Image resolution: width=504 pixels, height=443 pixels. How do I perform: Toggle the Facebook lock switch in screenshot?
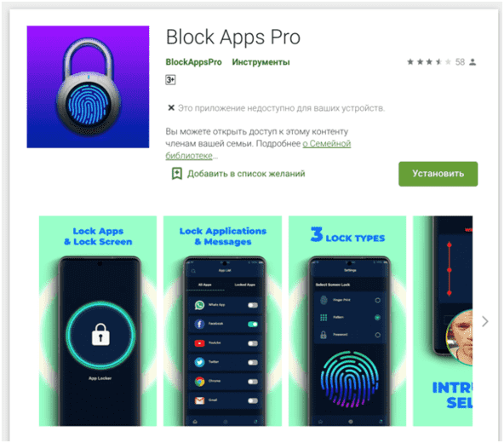[253, 324]
